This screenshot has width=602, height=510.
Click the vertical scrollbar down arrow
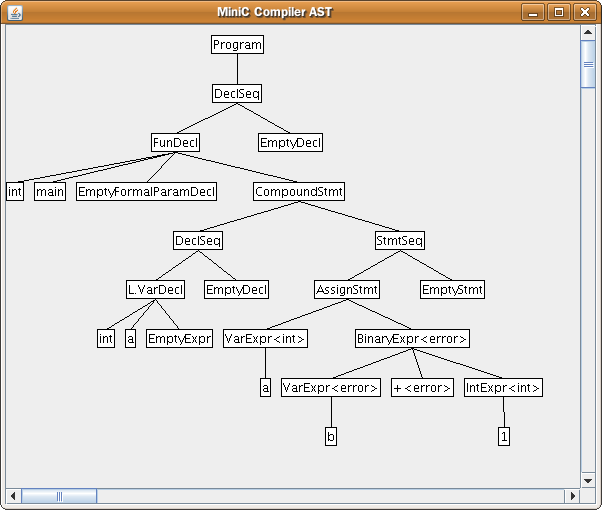[588, 479]
